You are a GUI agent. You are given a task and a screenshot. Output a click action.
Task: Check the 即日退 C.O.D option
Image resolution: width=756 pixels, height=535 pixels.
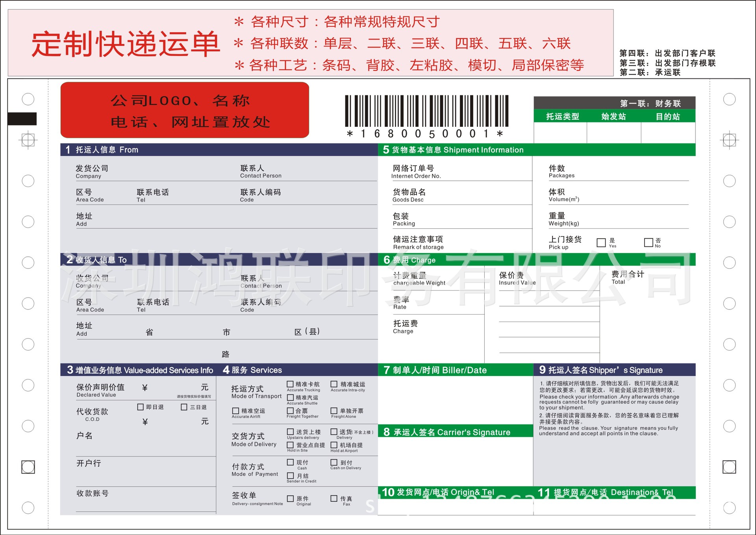(141, 407)
